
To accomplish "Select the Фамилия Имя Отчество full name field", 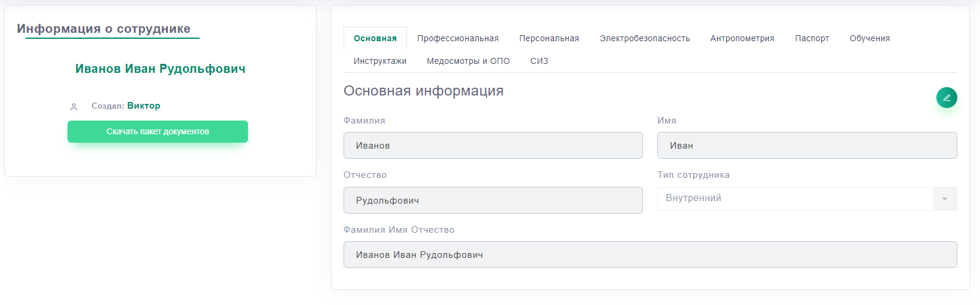I will (650, 255).
